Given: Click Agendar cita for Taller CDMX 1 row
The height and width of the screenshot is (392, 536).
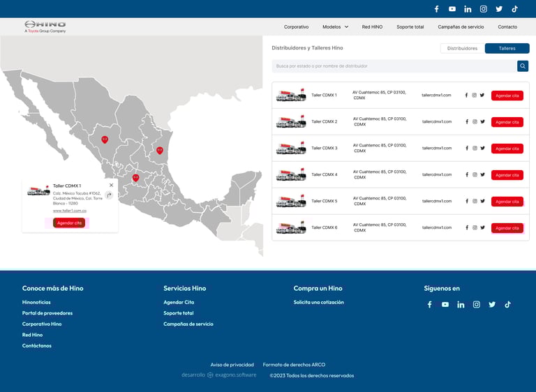Looking at the screenshot, I should [507, 96].
